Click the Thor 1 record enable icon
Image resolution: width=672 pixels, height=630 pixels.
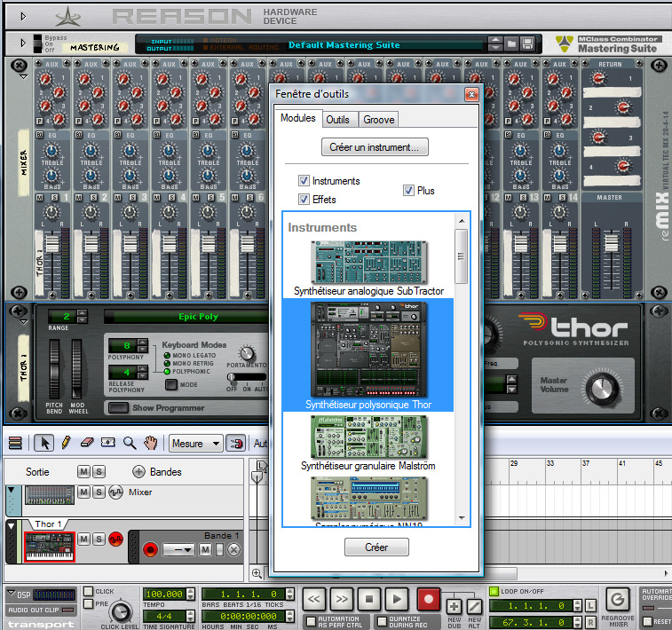point(115,539)
